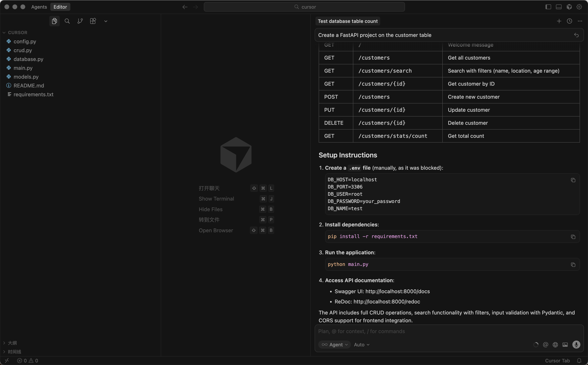Click the microphone voice input button
Viewport: 588px width, 365px height.
click(x=576, y=345)
